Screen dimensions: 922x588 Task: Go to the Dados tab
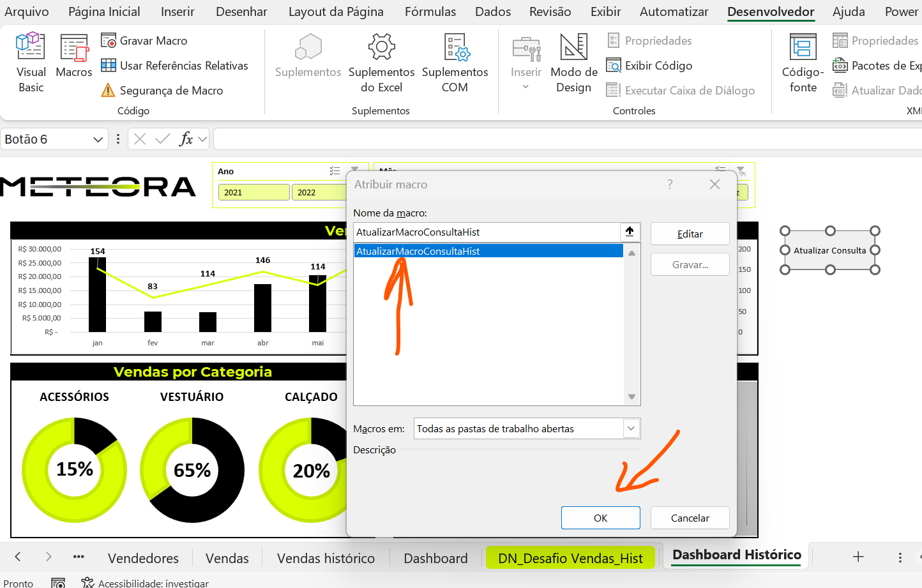[x=493, y=11]
